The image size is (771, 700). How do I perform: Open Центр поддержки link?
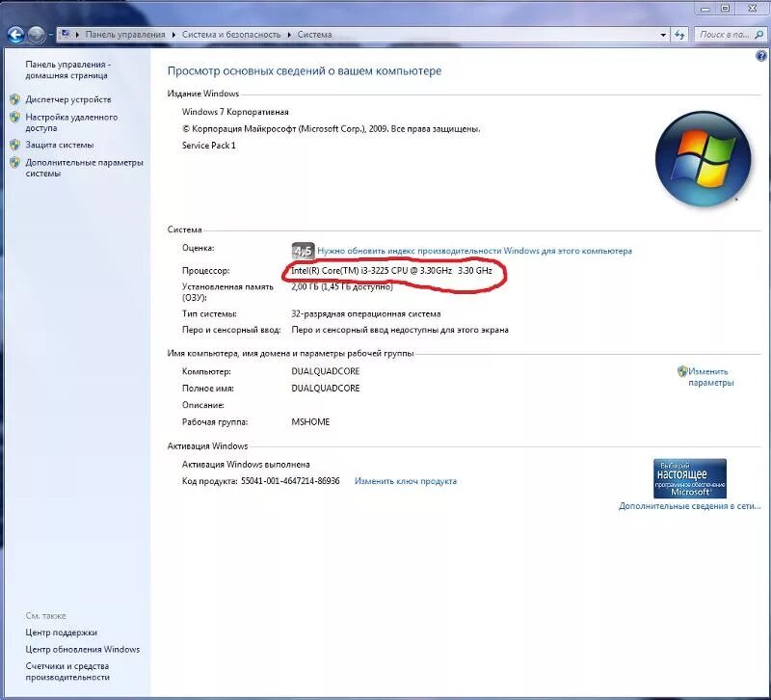tap(62, 633)
